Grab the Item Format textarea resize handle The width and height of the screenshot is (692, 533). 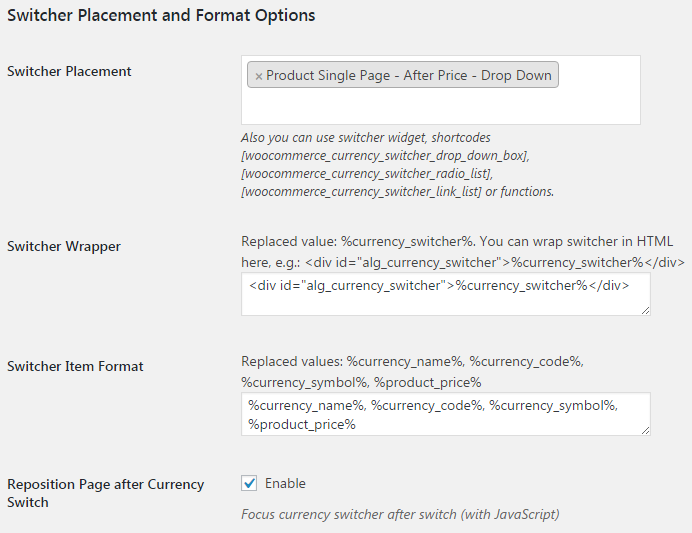tap(645, 430)
